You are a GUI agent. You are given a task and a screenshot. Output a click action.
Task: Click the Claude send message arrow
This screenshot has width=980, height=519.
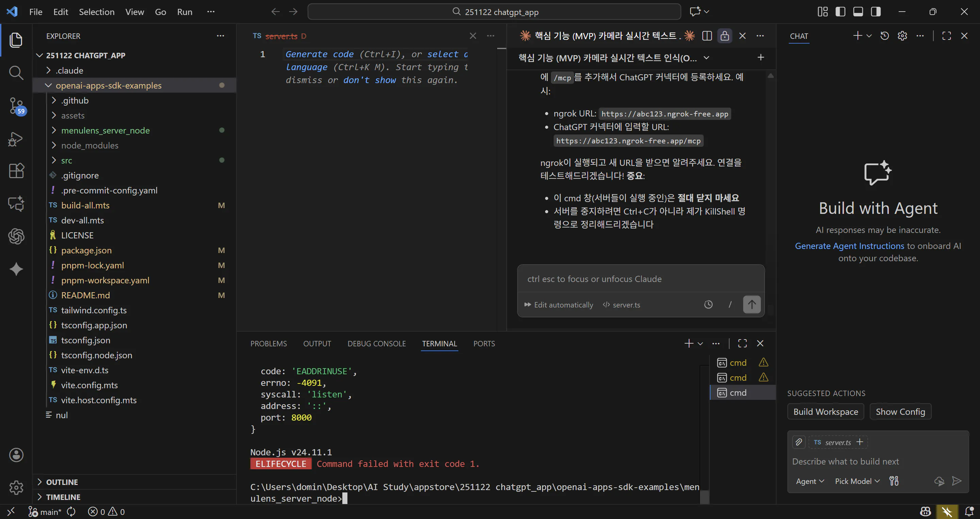(x=752, y=304)
